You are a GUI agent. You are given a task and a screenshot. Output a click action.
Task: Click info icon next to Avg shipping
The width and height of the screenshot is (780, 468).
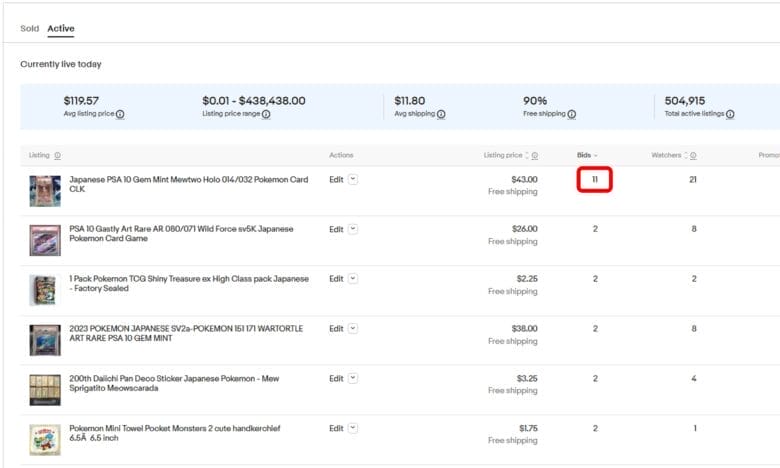pyautogui.click(x=441, y=114)
